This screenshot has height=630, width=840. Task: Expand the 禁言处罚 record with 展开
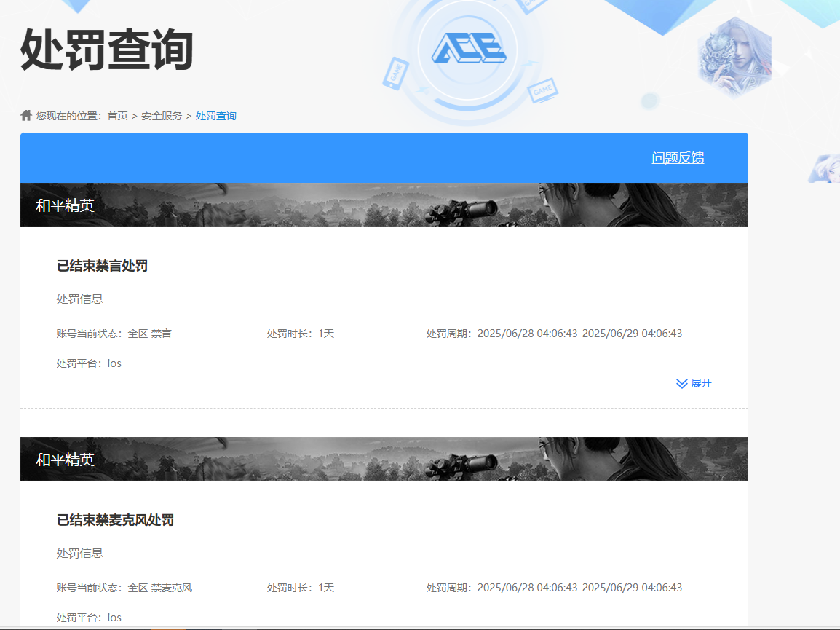[x=700, y=384]
